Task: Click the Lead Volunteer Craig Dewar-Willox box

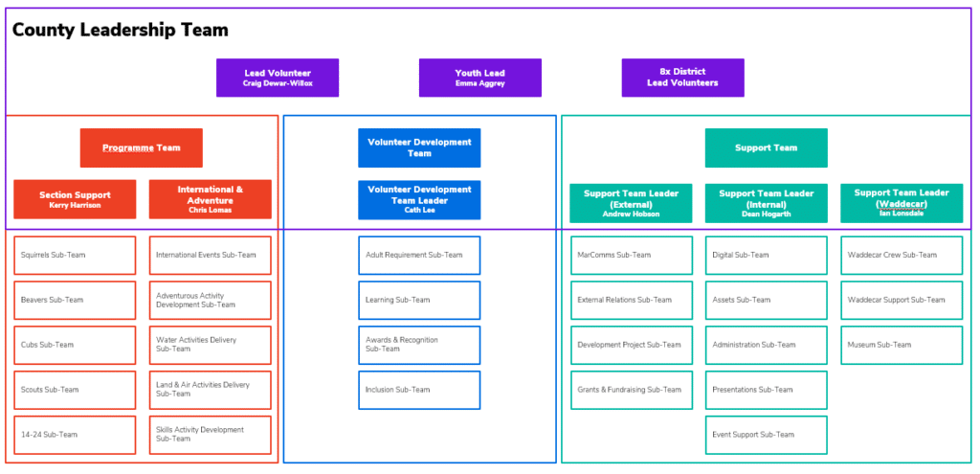Action: [277, 78]
